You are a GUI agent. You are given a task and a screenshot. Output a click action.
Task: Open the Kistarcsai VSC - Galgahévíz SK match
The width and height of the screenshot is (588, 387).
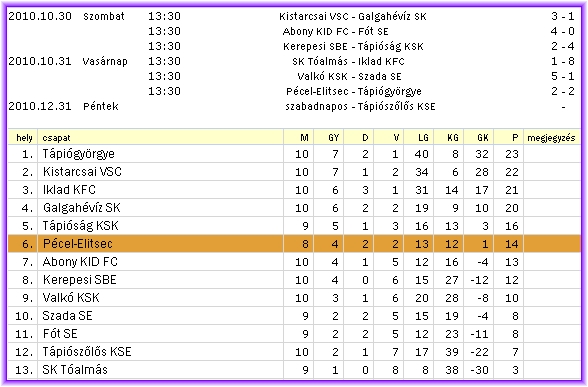click(x=352, y=16)
